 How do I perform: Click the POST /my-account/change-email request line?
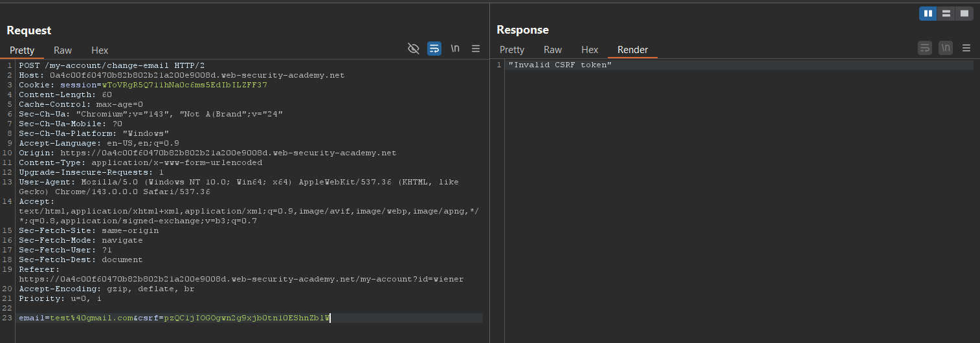(x=112, y=65)
